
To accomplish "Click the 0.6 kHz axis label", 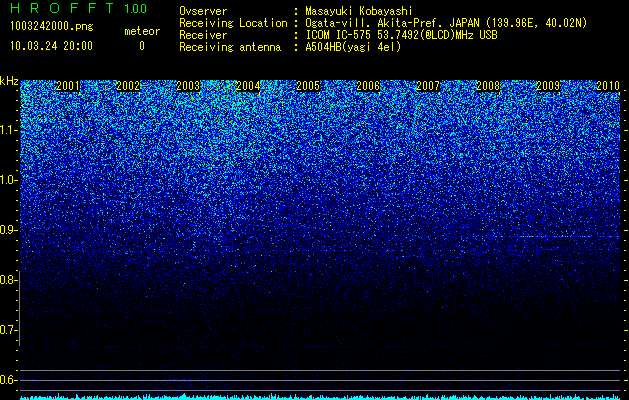I will (9, 380).
